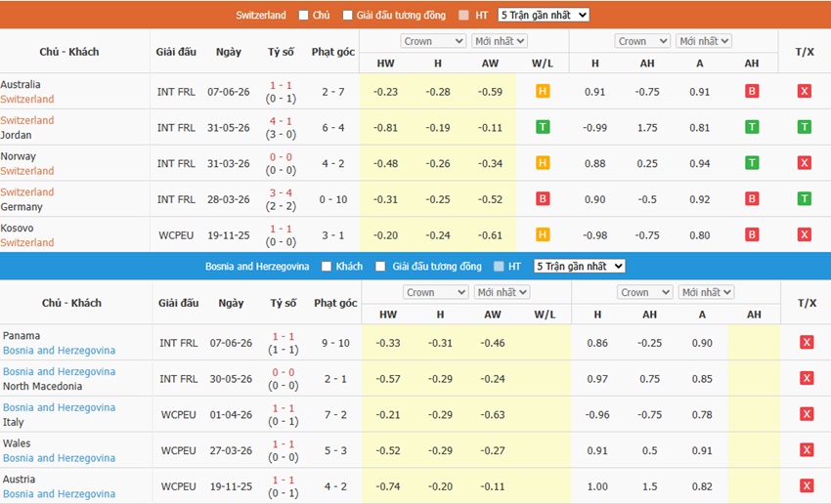Click WCPEU league cell in Kosovo row
Image resolution: width=831 pixels, height=504 pixels.
click(x=176, y=235)
